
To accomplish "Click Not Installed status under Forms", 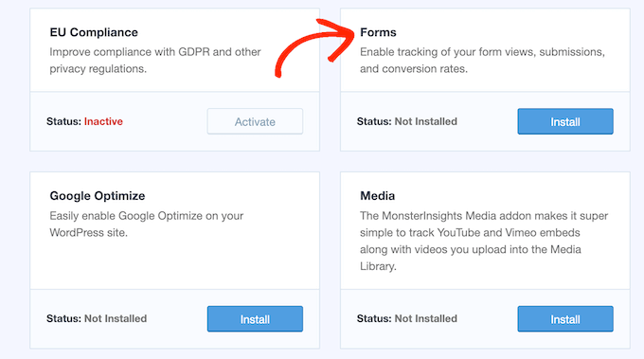I will click(x=426, y=121).
